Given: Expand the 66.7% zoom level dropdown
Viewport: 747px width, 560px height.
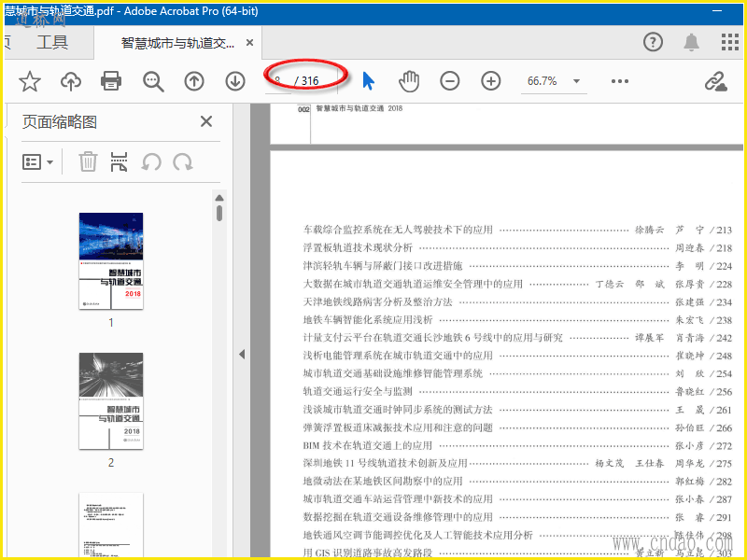Looking at the screenshot, I should [x=576, y=81].
